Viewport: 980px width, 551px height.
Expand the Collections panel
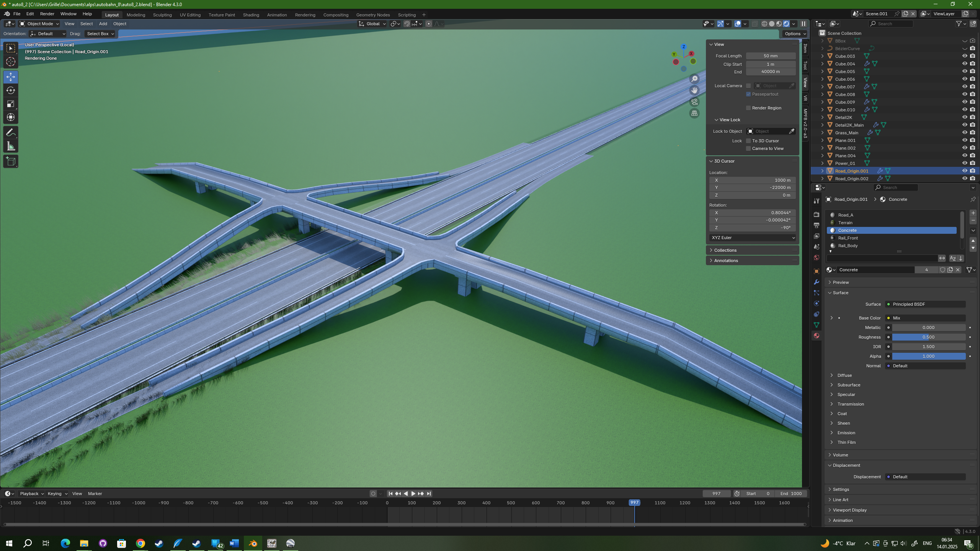pos(725,250)
